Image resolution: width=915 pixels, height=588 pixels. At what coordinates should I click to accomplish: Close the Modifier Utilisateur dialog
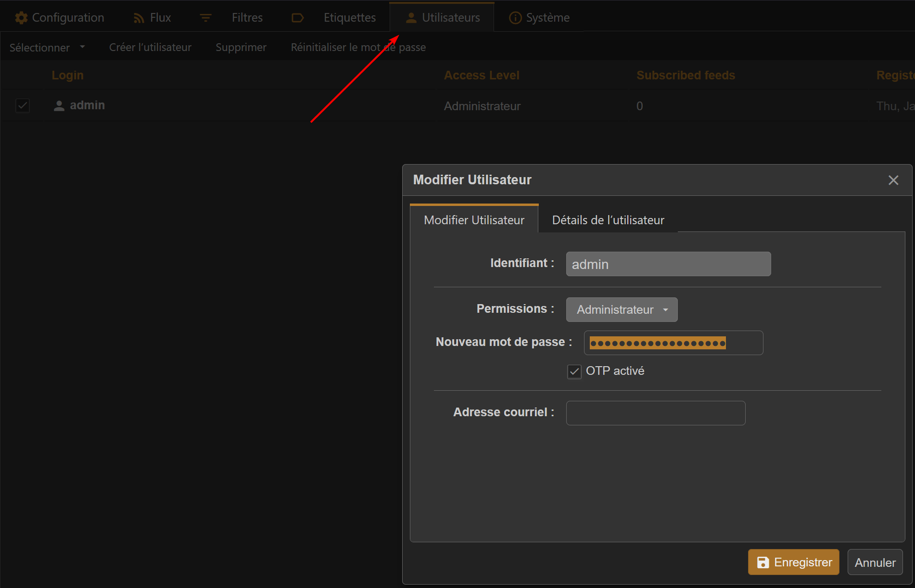(x=893, y=180)
